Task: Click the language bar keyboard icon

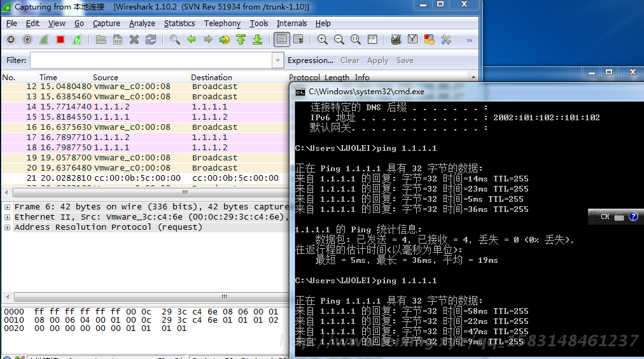Action: pos(619,217)
